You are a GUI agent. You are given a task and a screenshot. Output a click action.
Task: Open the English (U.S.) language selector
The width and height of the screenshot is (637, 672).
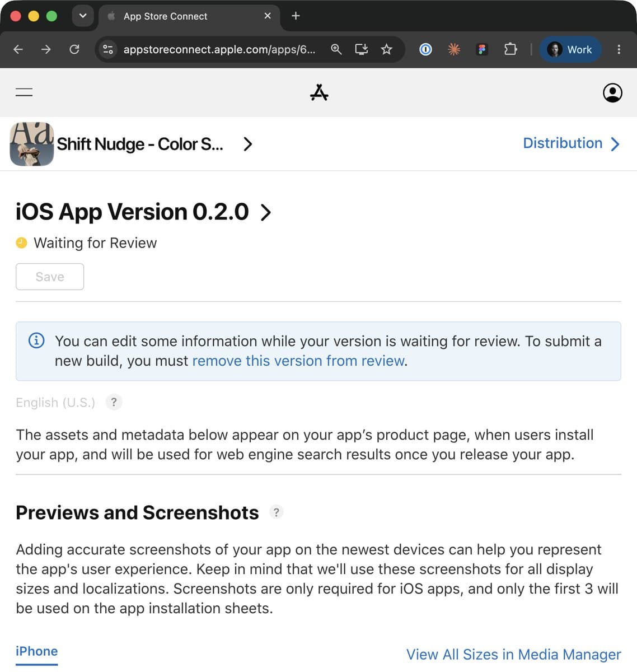click(x=55, y=403)
